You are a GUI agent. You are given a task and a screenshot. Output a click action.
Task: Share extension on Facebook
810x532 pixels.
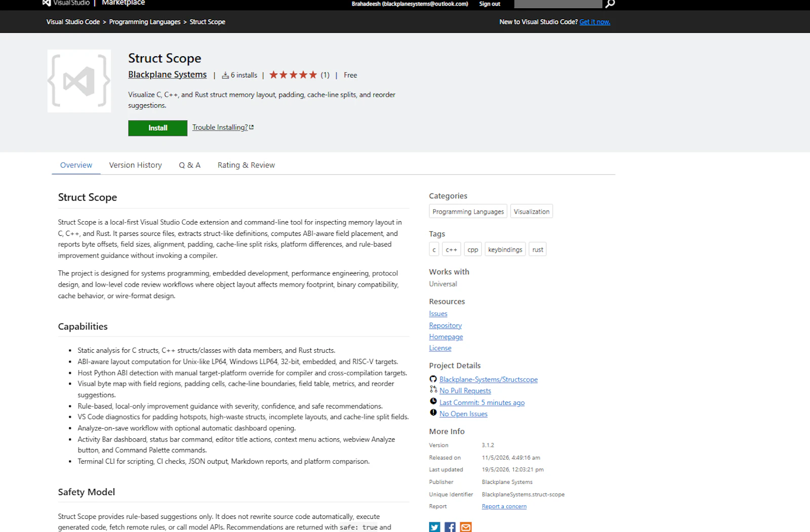pos(450,527)
